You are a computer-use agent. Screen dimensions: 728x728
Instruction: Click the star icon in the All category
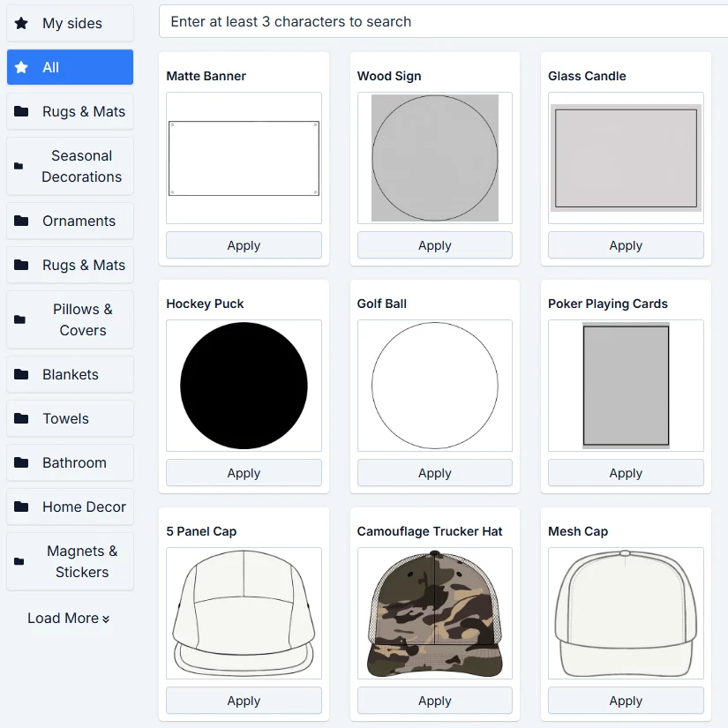pos(21,67)
